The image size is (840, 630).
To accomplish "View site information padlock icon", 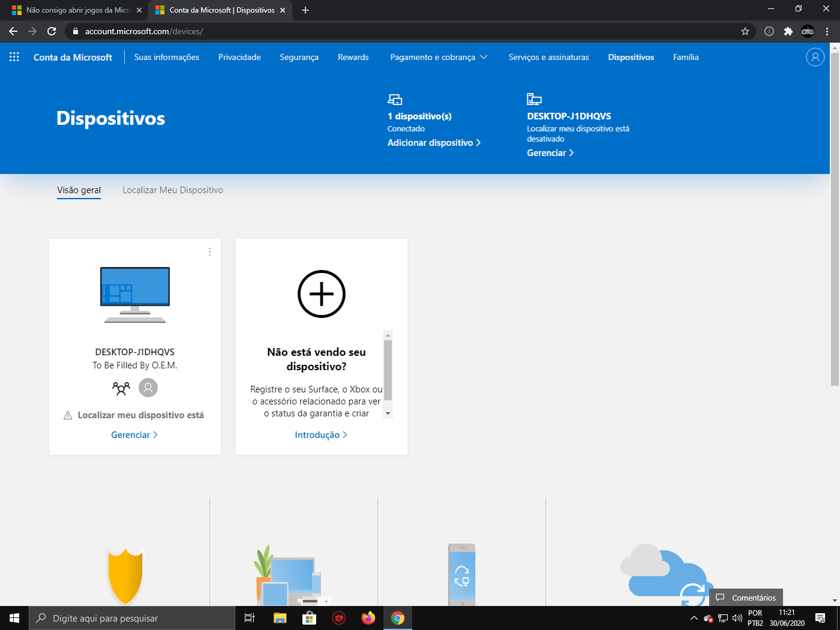I will point(75,31).
